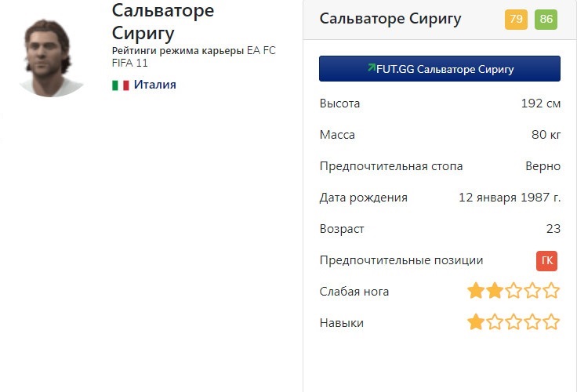
Task: Click the Предпочтительные позиции label
Action: [401, 260]
